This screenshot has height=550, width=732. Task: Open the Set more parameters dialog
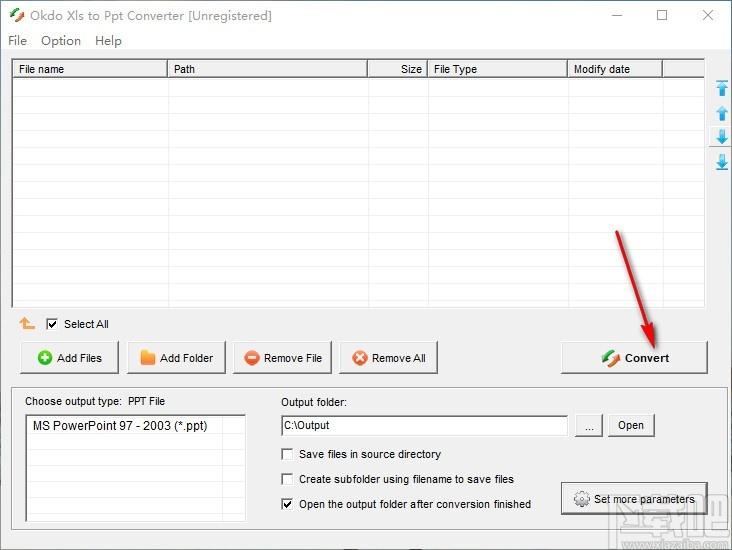click(x=634, y=499)
